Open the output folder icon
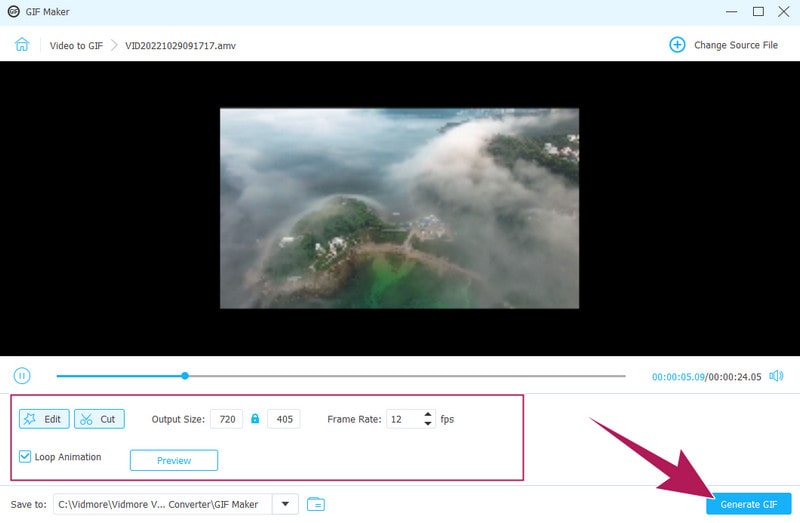Image resolution: width=800 pixels, height=523 pixels. pos(316,504)
